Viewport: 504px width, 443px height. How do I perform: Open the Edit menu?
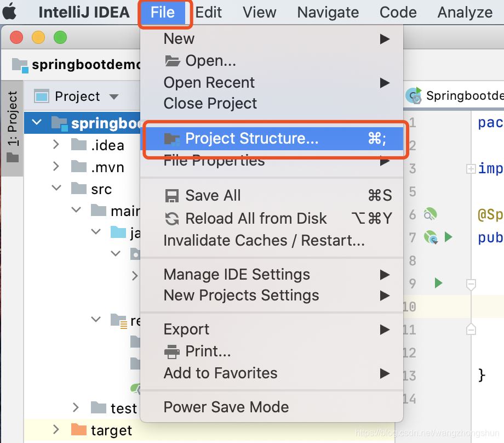click(x=209, y=12)
